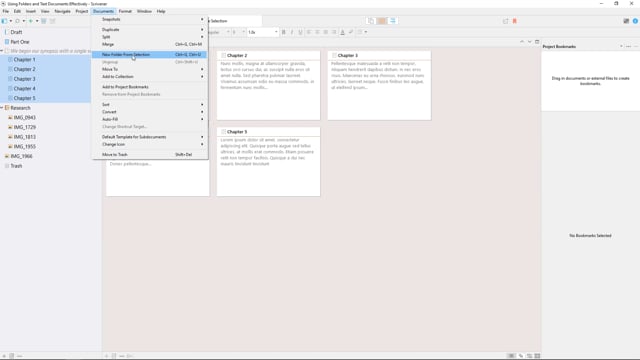640x360 pixels.
Task: Open the Compile icon in main toolbar
Action: tap(505, 21)
